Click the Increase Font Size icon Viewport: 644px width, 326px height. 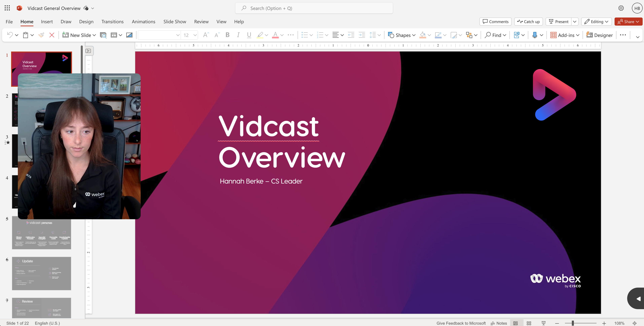(206, 35)
